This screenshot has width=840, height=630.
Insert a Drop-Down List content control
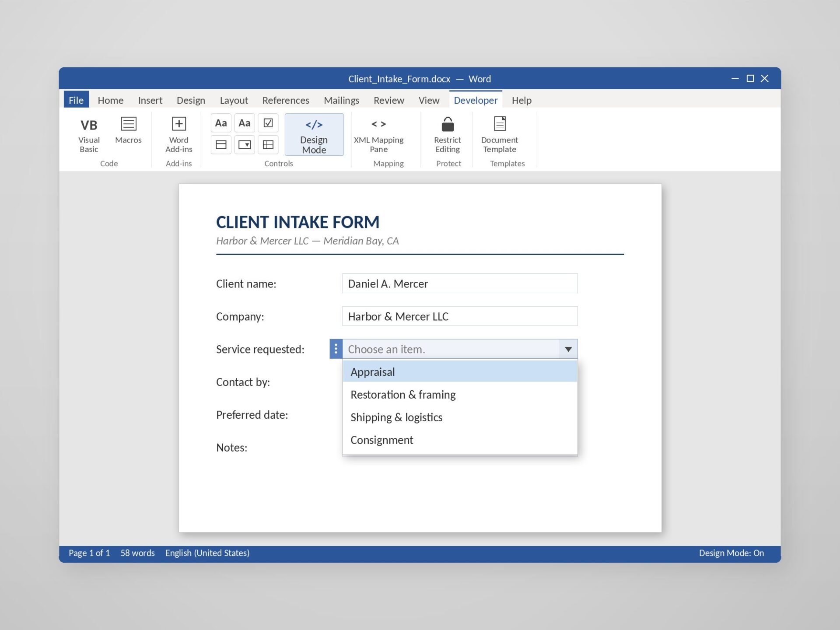(x=245, y=145)
